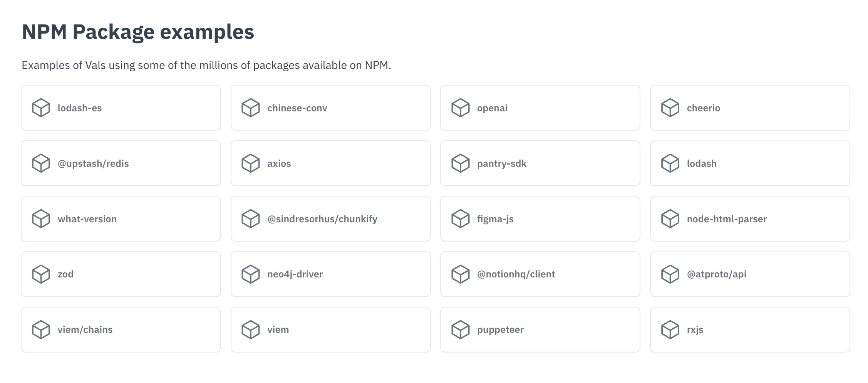Select the @sindresorhus/chunkify card
This screenshot has width=868, height=383.
(330, 219)
